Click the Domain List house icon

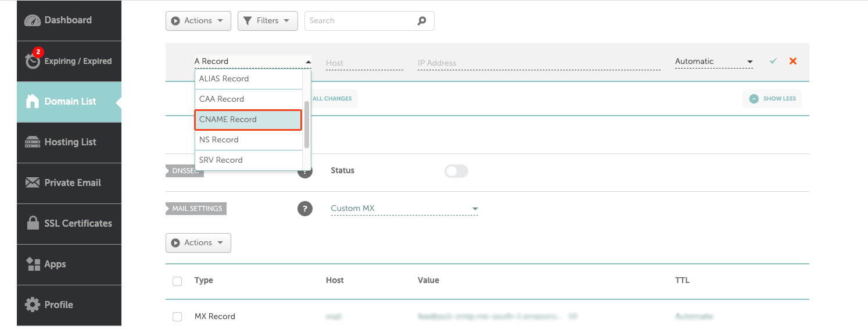point(33,101)
